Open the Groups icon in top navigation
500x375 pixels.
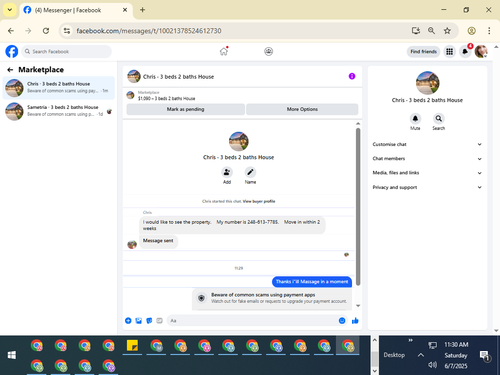coord(268,51)
